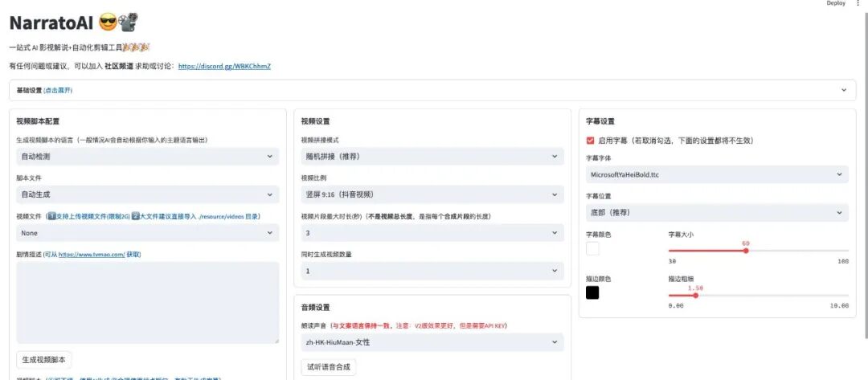Screen dimensions: 868x380
Task: Click the 试听语音合成 button
Action: point(328,366)
